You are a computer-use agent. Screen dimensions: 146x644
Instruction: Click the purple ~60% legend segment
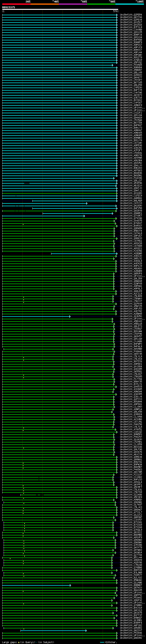(73, 4)
